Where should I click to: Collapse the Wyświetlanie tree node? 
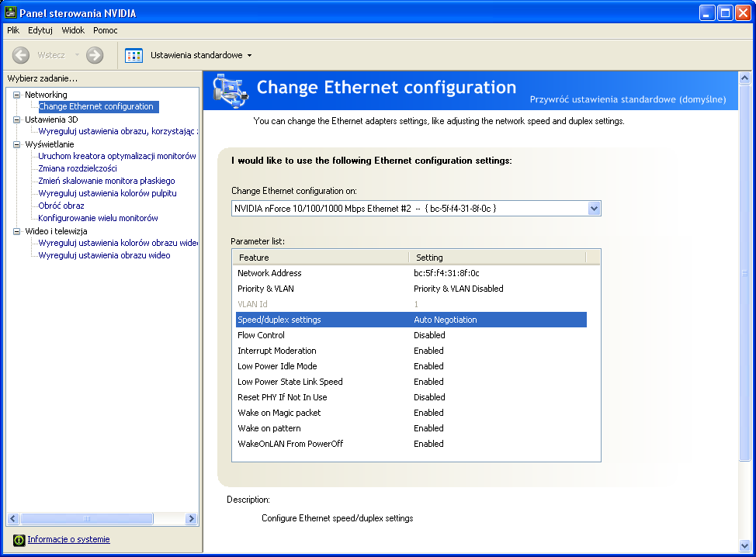coord(17,144)
